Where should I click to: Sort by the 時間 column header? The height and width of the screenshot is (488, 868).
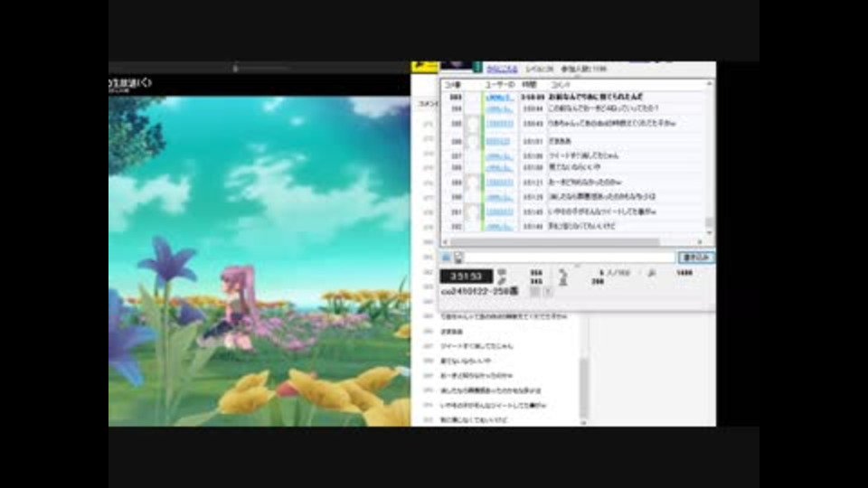tap(529, 85)
